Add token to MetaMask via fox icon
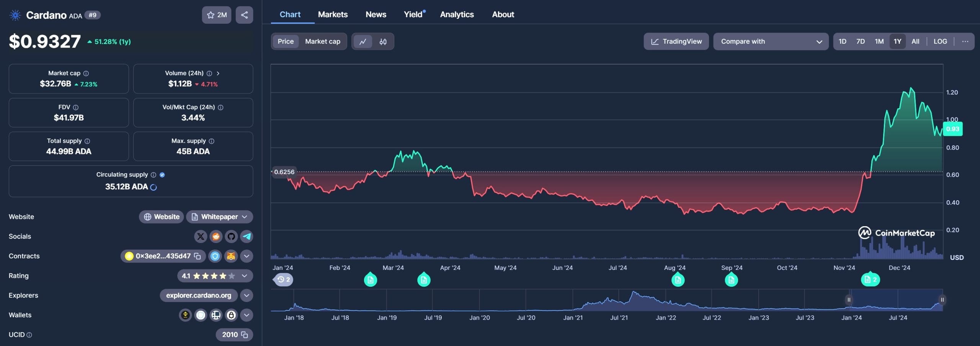 [231, 256]
